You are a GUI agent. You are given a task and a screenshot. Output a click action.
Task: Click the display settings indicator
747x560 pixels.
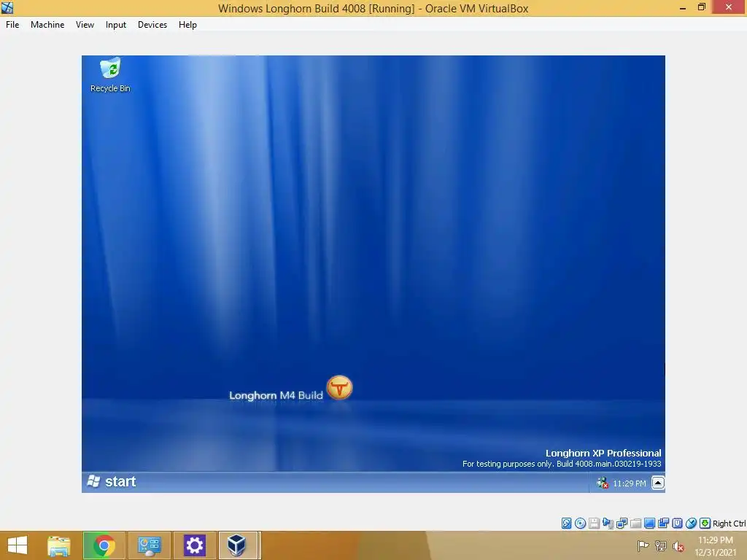649,524
